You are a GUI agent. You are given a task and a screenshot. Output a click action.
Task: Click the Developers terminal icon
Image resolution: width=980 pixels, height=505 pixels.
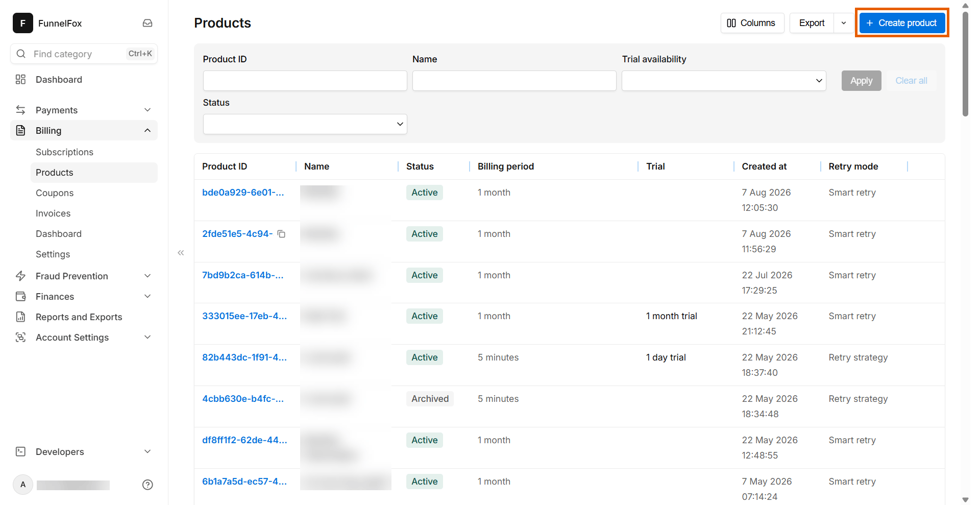pos(20,451)
